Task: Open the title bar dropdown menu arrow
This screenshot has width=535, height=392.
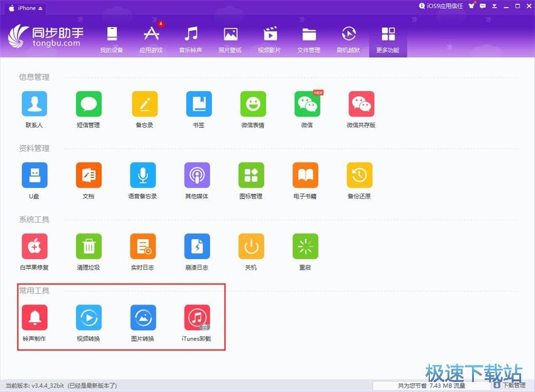Action: (494, 6)
